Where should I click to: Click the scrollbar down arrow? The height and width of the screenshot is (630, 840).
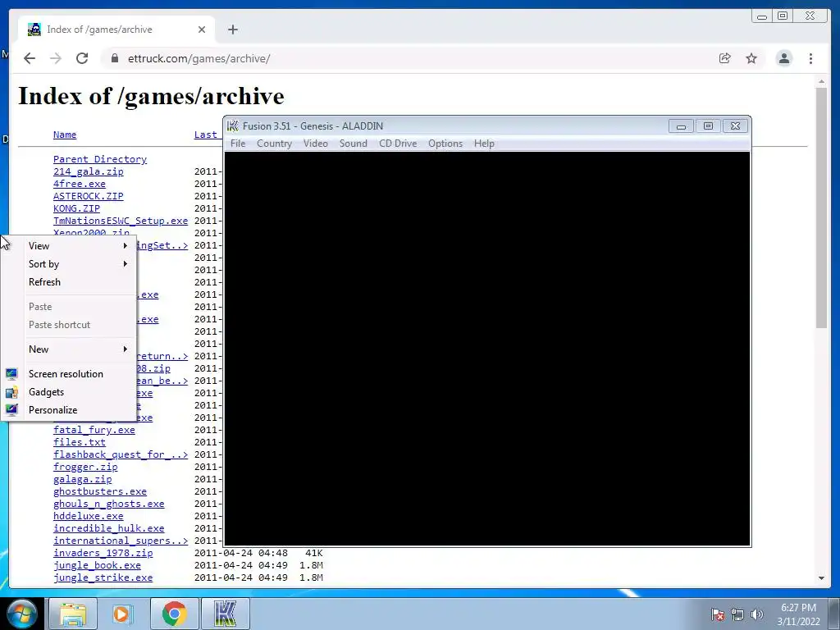click(x=821, y=578)
